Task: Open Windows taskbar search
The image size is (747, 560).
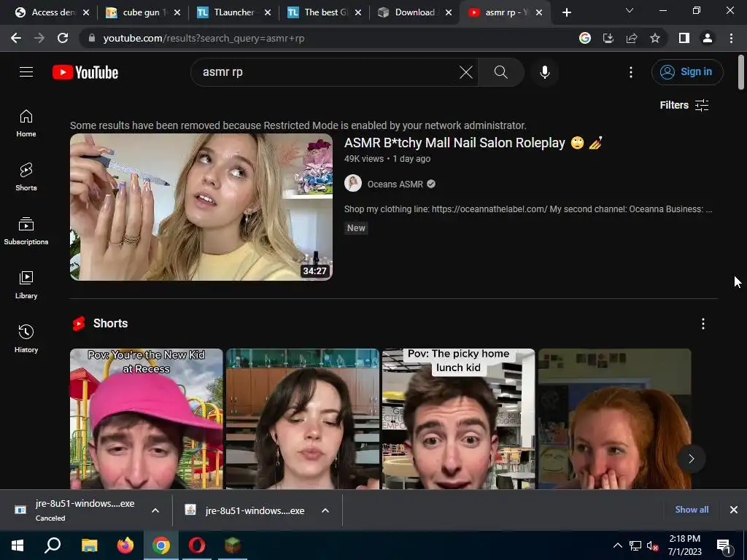Action: [x=53, y=545]
